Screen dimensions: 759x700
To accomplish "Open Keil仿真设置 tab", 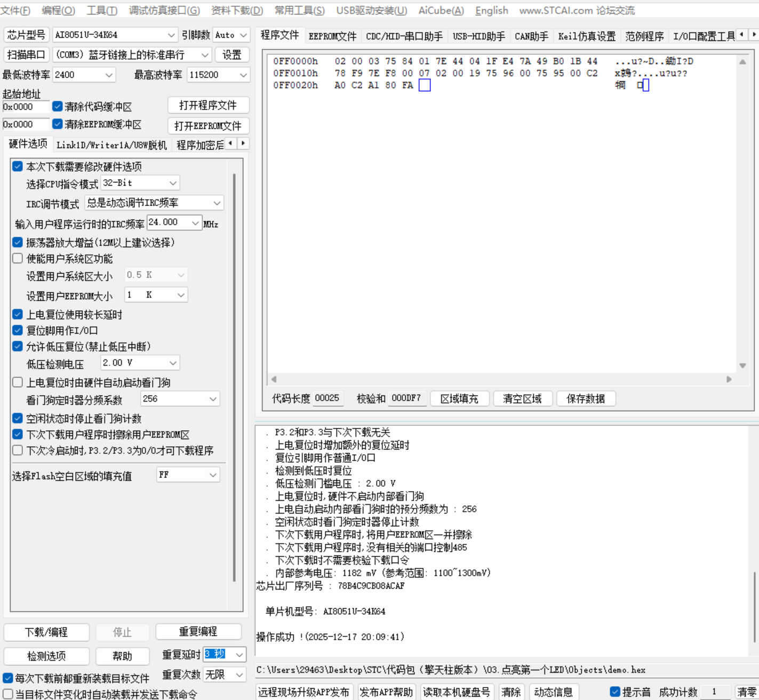I will [x=587, y=36].
